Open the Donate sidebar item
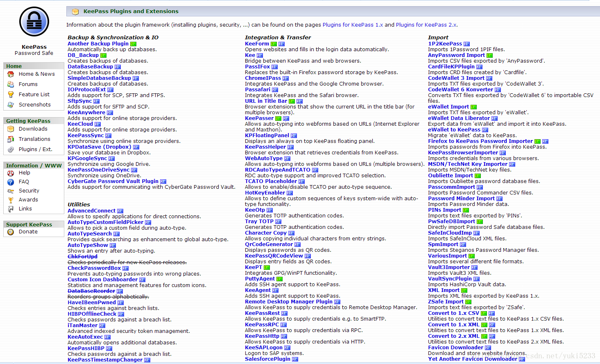 pos(28,232)
